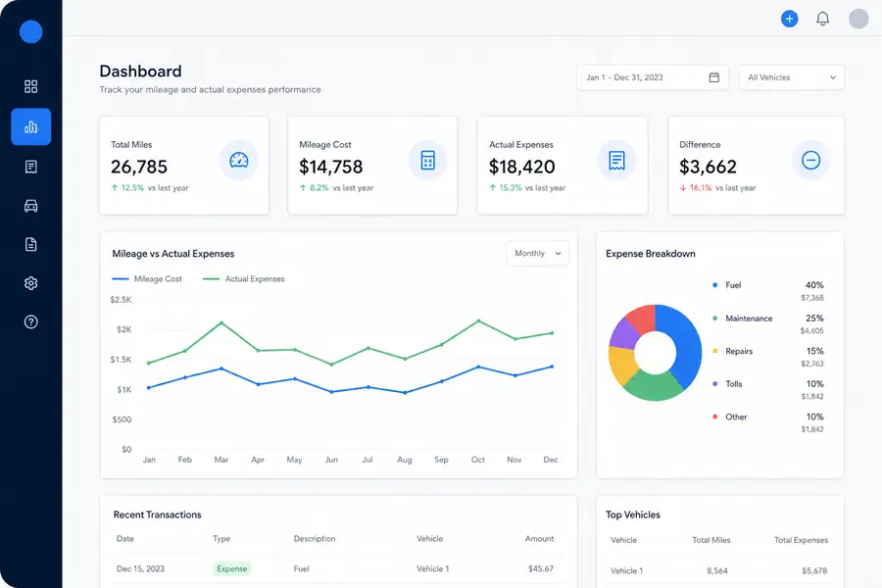Screen dimensions: 882x588
Task: Click the Total Miles column header in Top Vehicles
Action: click(x=711, y=540)
